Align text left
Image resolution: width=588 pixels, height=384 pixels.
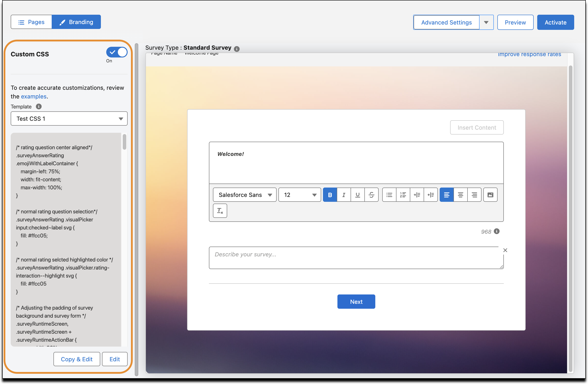[446, 195]
